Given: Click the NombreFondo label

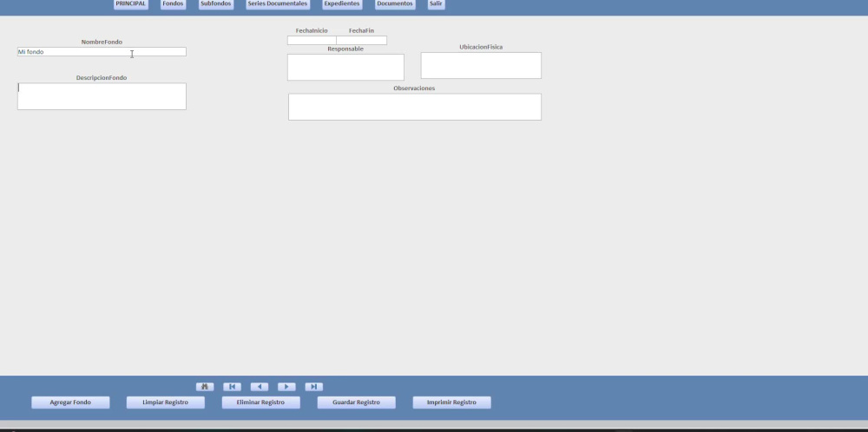Looking at the screenshot, I should tap(102, 42).
